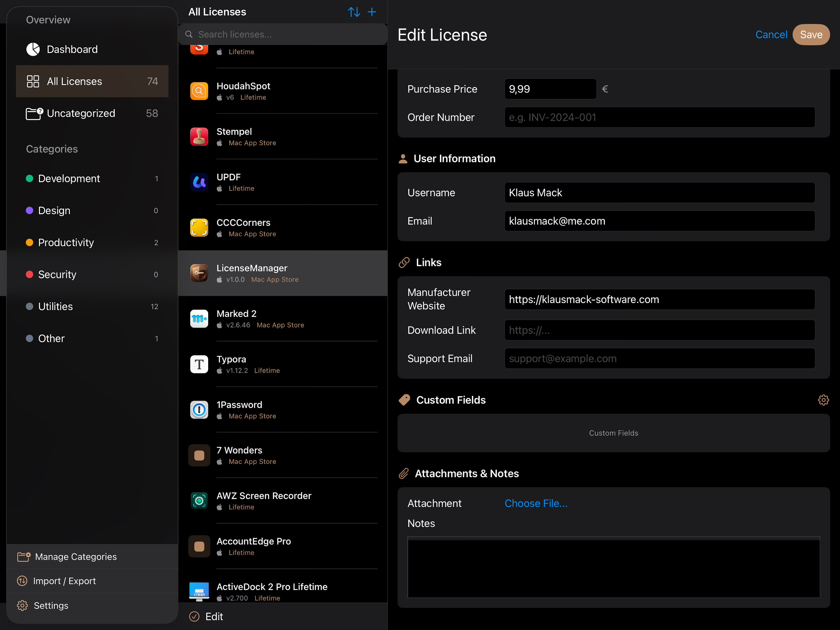Click the Purchase Price field
Image resolution: width=840 pixels, height=630 pixels.
(x=550, y=89)
